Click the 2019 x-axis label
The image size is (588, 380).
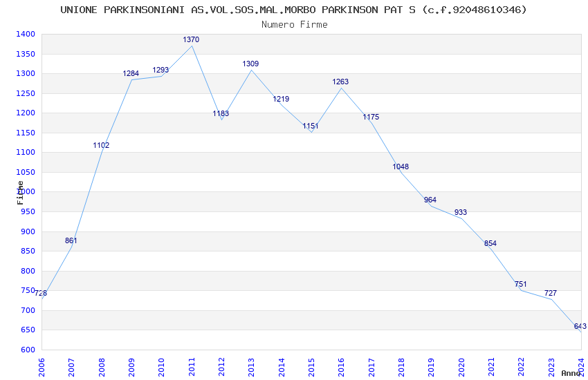point(431,368)
